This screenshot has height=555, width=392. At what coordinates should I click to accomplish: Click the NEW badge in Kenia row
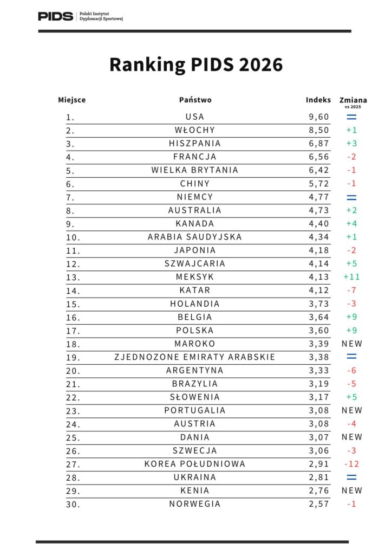[352, 491]
